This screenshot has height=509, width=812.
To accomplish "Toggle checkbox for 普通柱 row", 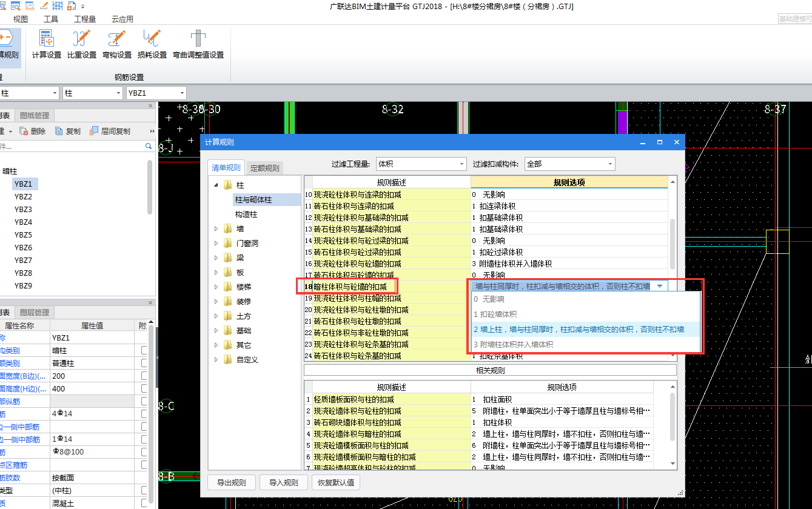I will pyautogui.click(x=145, y=363).
